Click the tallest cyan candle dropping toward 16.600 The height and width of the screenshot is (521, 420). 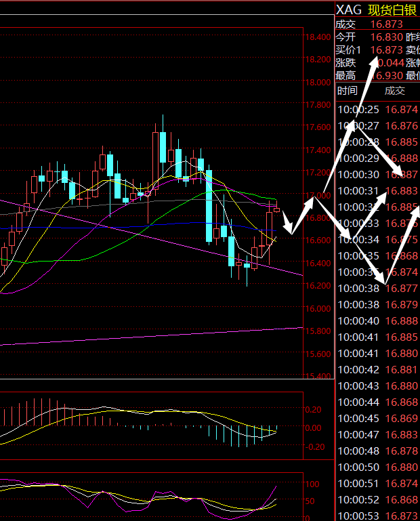(209, 205)
